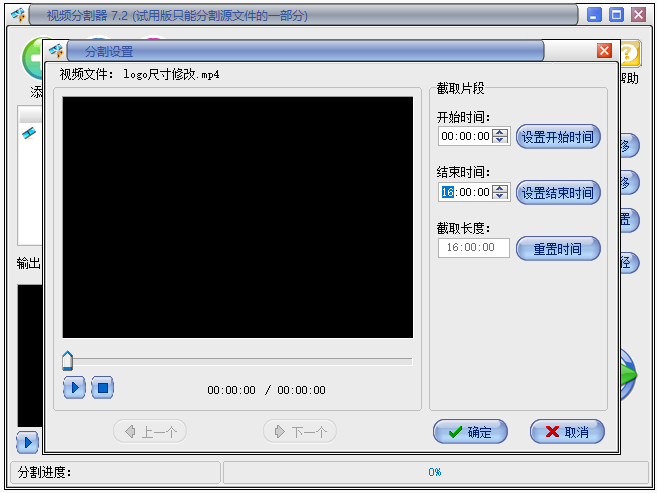Play the video preview
The height and width of the screenshot is (493, 657).
[74, 388]
